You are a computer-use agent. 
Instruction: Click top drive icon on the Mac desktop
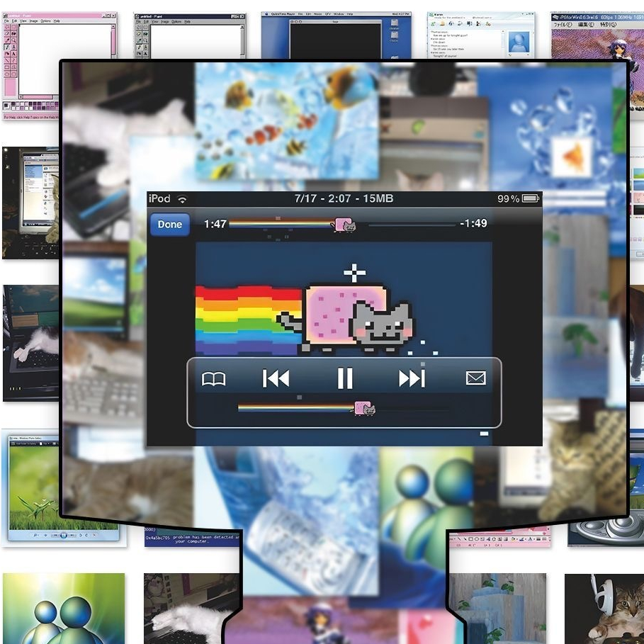395,23
